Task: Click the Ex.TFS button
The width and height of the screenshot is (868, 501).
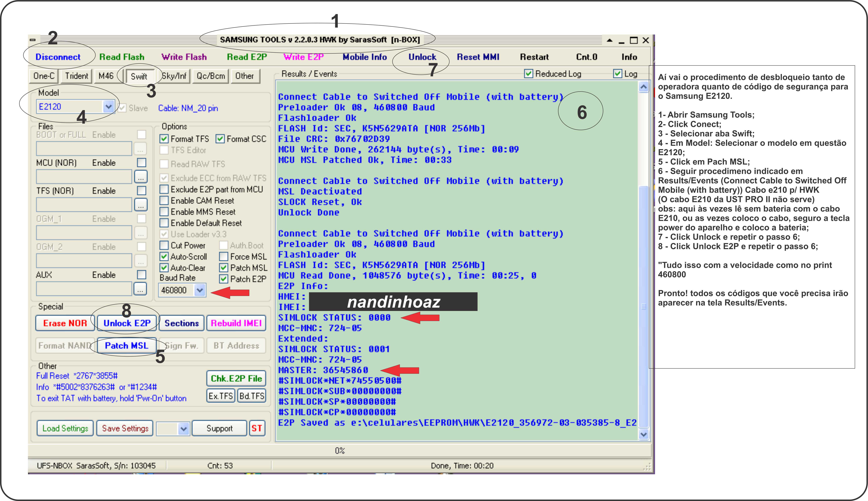Action: coord(221,396)
